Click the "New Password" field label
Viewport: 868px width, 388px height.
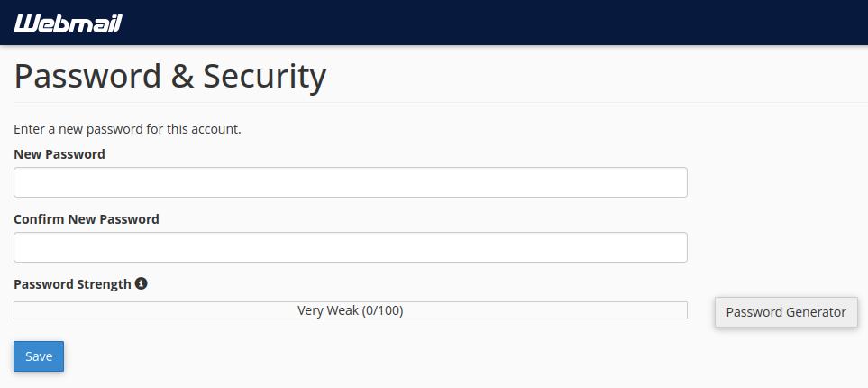(x=59, y=154)
